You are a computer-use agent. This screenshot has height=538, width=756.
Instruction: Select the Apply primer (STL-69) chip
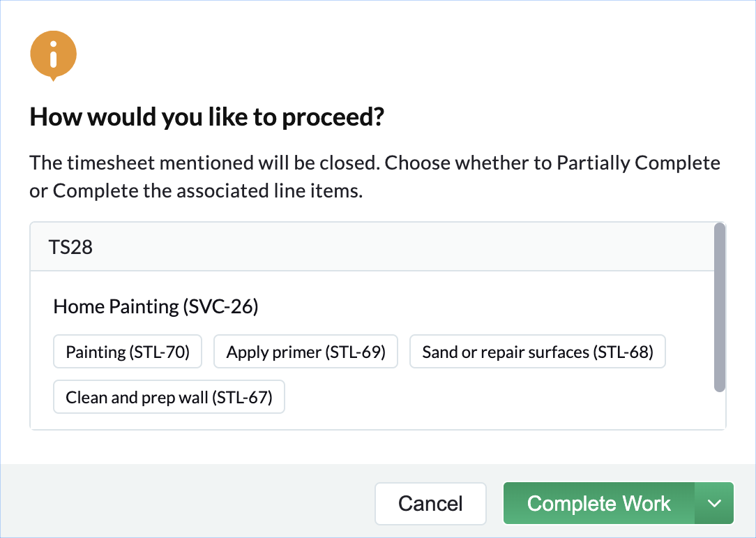(x=305, y=352)
